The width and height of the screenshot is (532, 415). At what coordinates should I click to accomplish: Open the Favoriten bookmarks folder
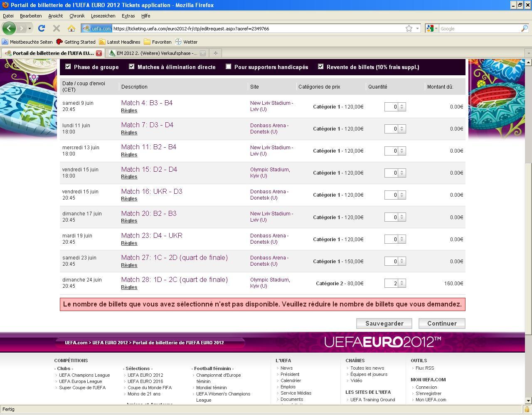158,42
